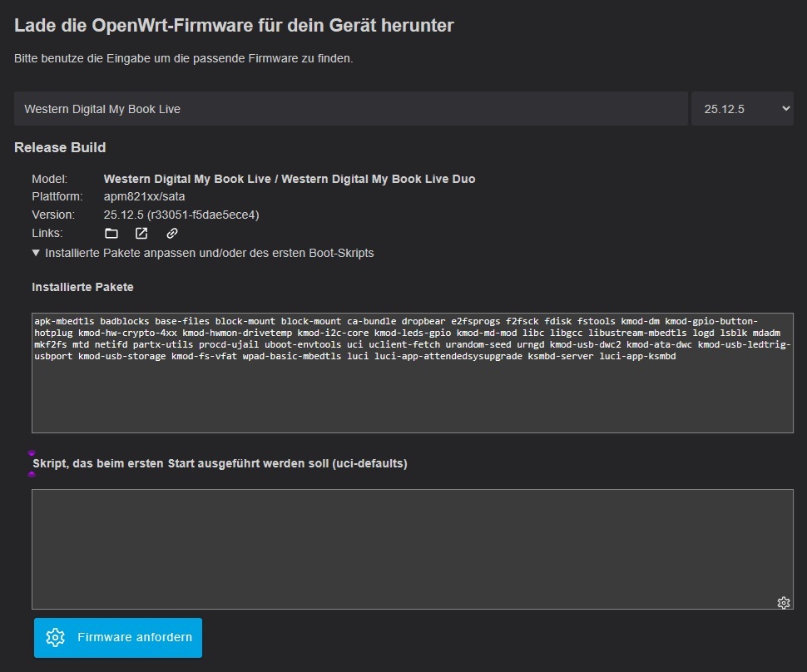Image resolution: width=807 pixels, height=672 pixels.
Task: Open the device info external link icon
Action: point(141,234)
